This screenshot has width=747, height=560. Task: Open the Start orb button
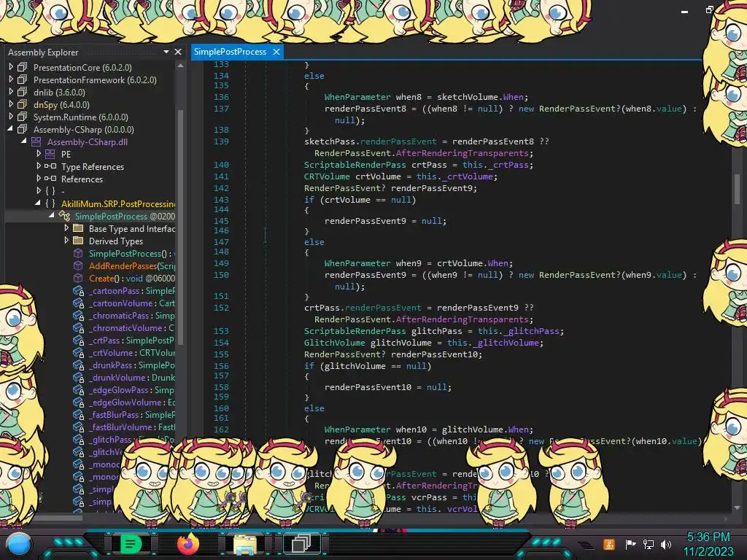19,545
